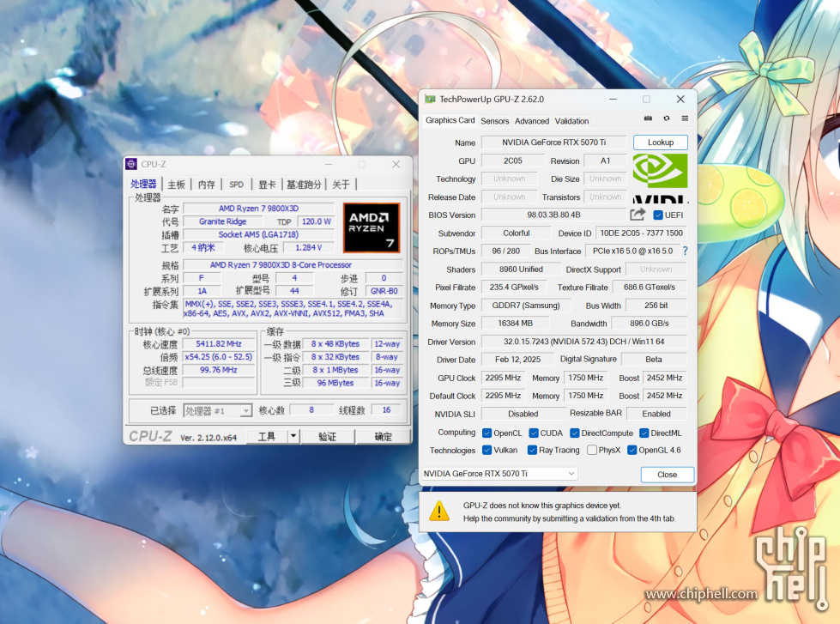The width and height of the screenshot is (840, 624).
Task: Toggle the DirectML checkbox
Action: (x=644, y=433)
